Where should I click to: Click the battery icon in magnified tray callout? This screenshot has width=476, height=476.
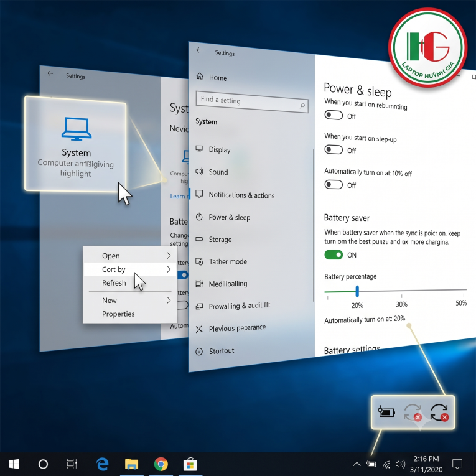point(386,412)
